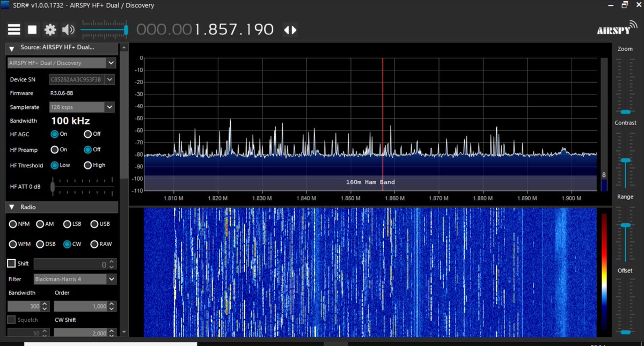Image resolution: width=644 pixels, height=346 pixels.
Task: Click the 1.850 M frequency label
Action: [350, 198]
